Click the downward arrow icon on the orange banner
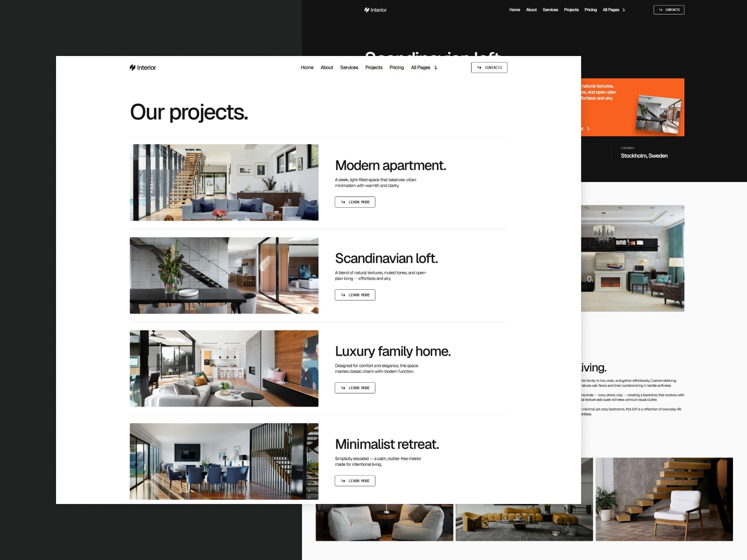This screenshot has height=560, width=747. [x=589, y=128]
